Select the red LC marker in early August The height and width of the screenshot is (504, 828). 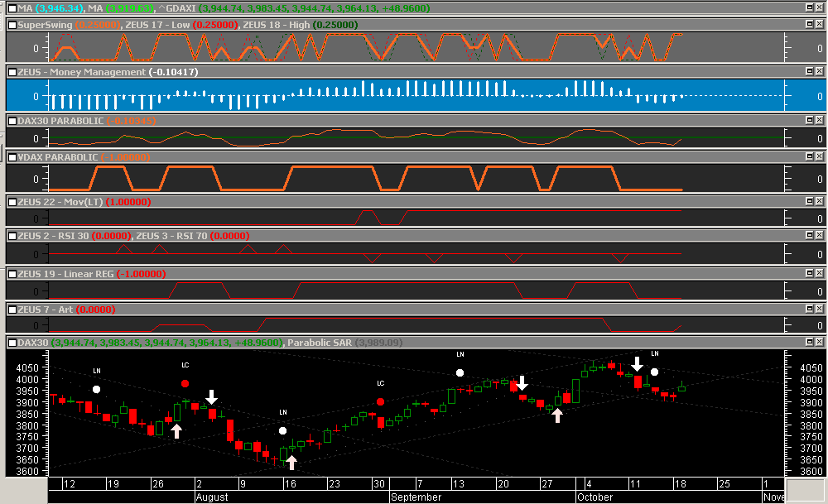185,384
